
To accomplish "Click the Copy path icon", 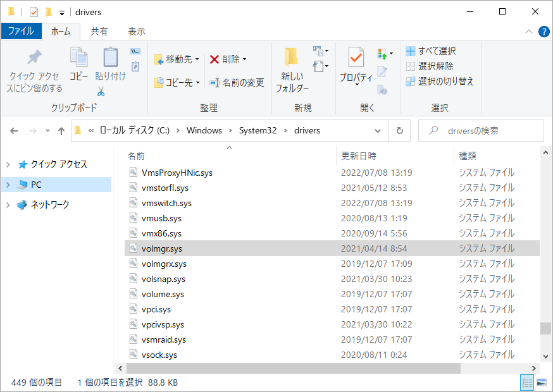I will click(x=135, y=51).
